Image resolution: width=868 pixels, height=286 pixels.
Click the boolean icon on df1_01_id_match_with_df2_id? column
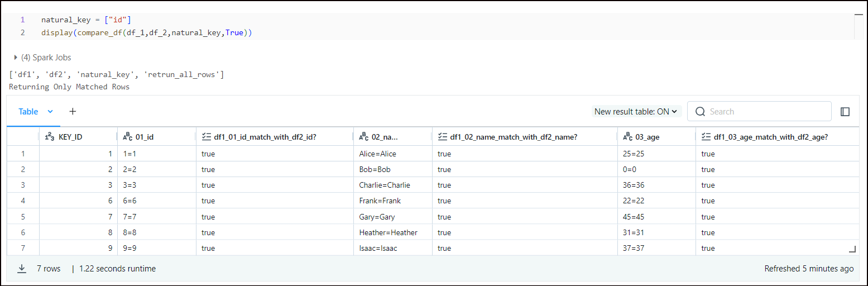(x=206, y=136)
